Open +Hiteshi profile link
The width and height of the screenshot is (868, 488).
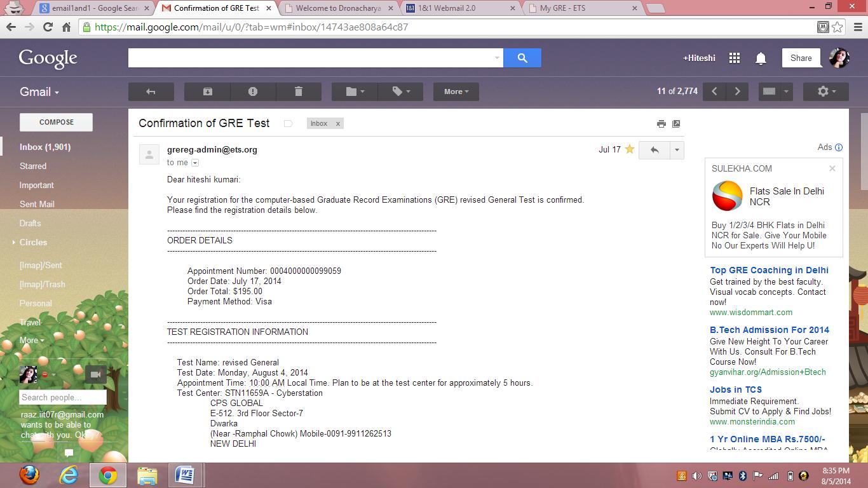(x=699, y=58)
